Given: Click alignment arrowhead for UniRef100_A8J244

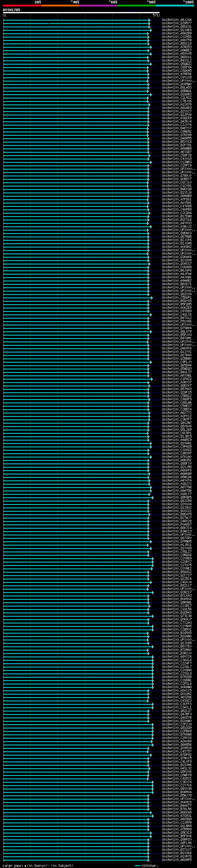Looking at the screenshot, I should tap(150, 20).
